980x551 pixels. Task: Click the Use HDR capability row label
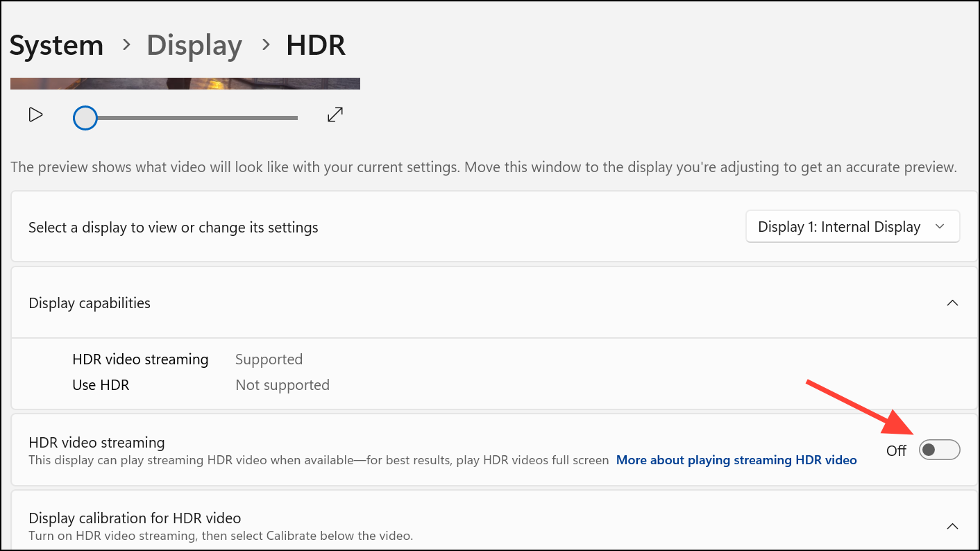[101, 385]
